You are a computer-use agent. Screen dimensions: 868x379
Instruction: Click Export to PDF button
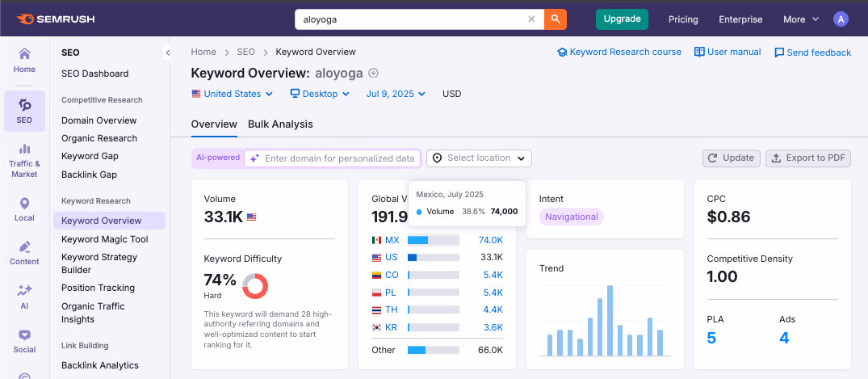pos(808,158)
